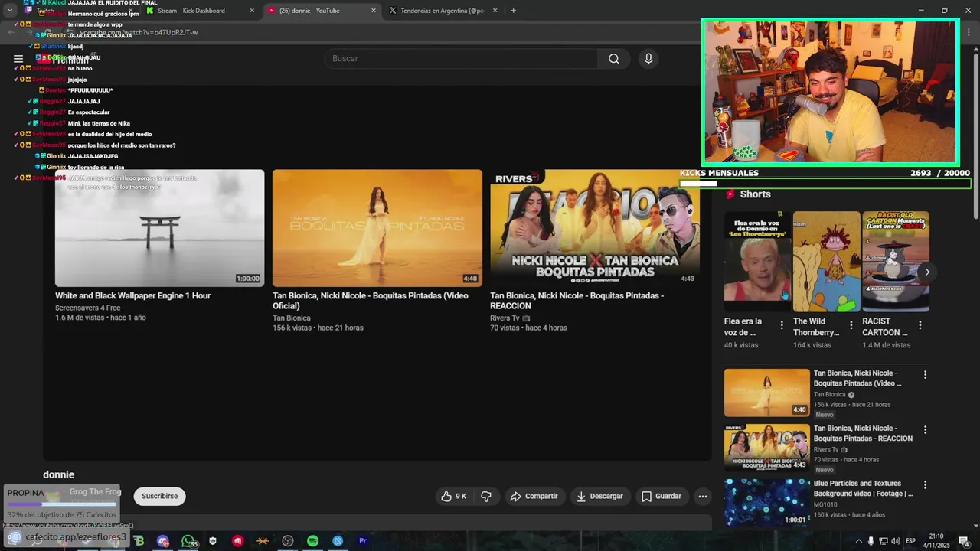980x551 pixels.
Task: Click the network tray icon
Action: (883, 541)
